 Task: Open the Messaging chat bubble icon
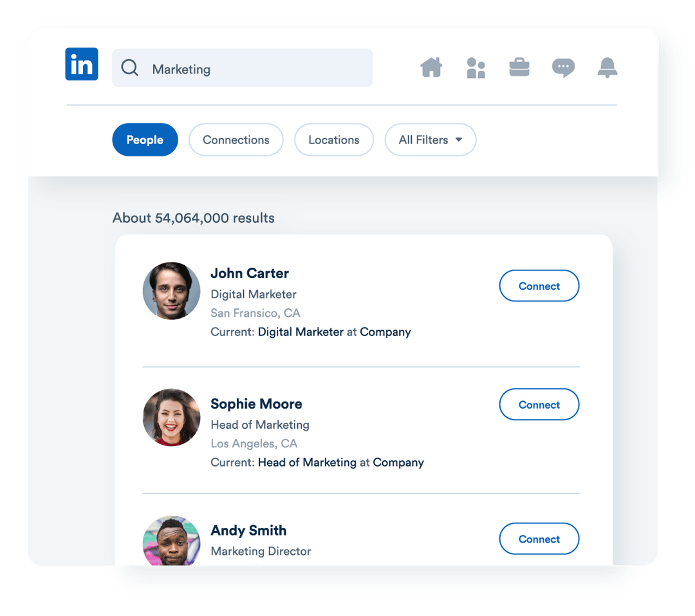coord(563,68)
